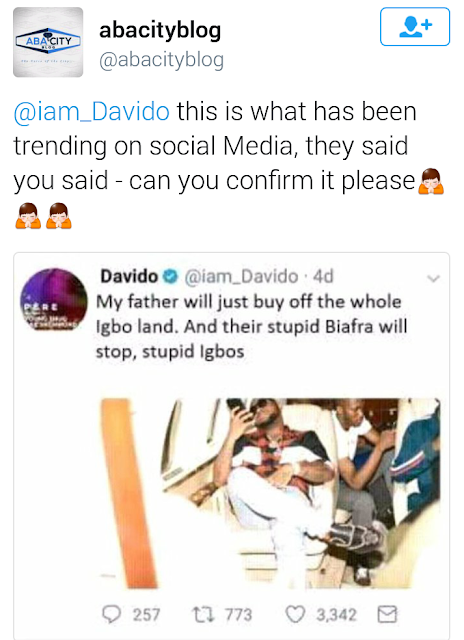Click the blue verified badge next to Davido

click(171, 277)
